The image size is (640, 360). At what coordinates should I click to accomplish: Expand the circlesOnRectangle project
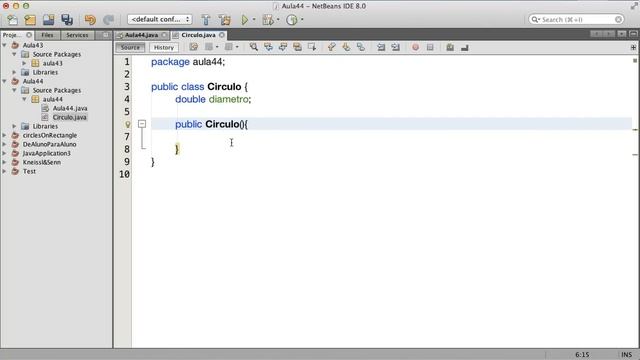coord(4,135)
